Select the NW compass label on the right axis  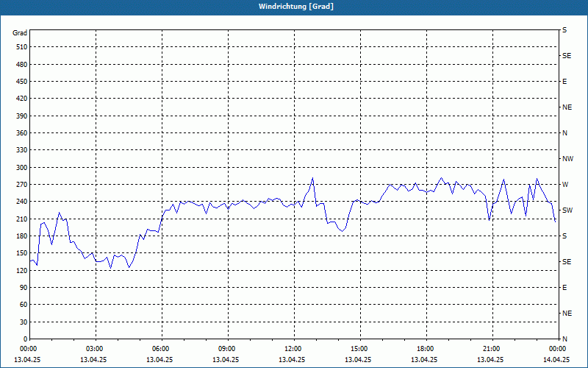pos(567,159)
